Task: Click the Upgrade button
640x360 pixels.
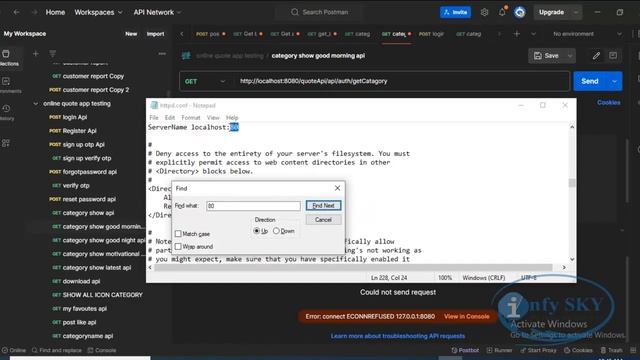Action: click(x=551, y=12)
